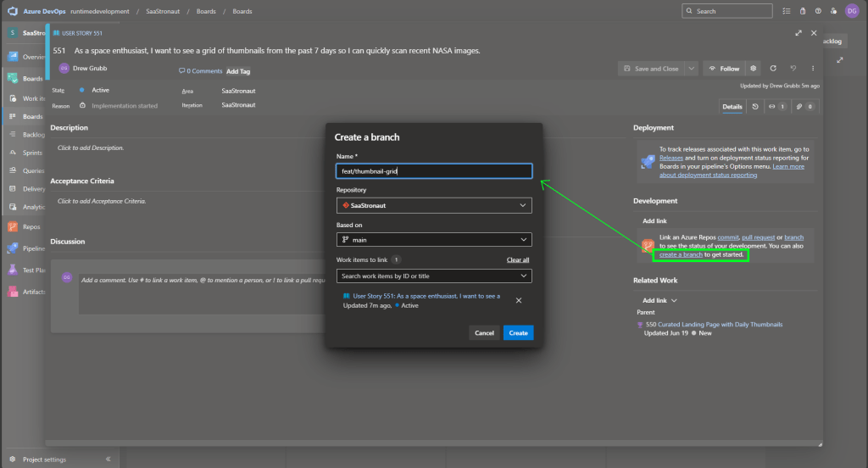Click the work item refresh icon
This screenshot has width=868, height=468.
773,69
